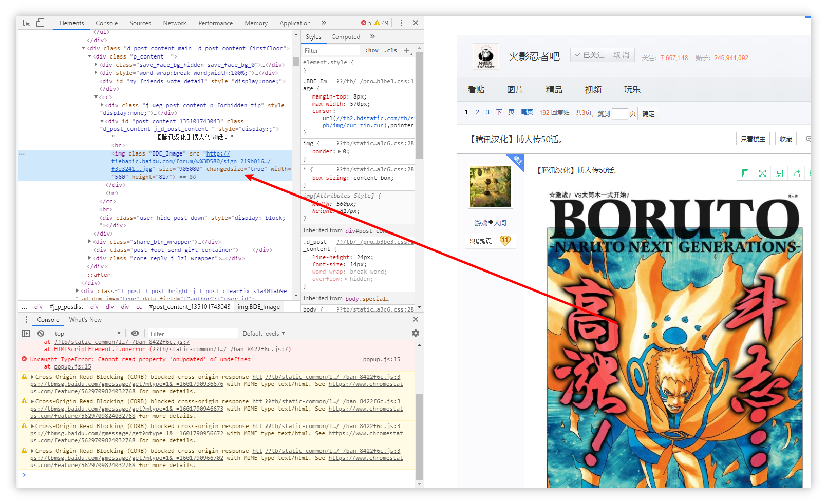Click the 下一页 next page link

click(505, 112)
